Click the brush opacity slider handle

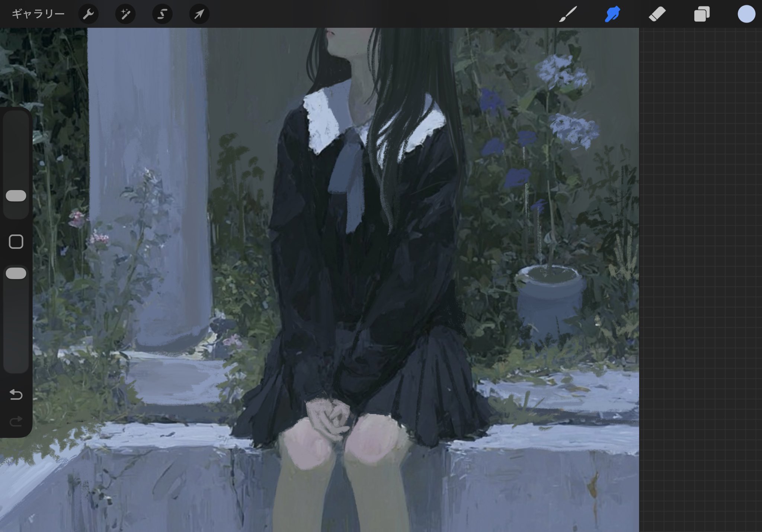coord(16,273)
